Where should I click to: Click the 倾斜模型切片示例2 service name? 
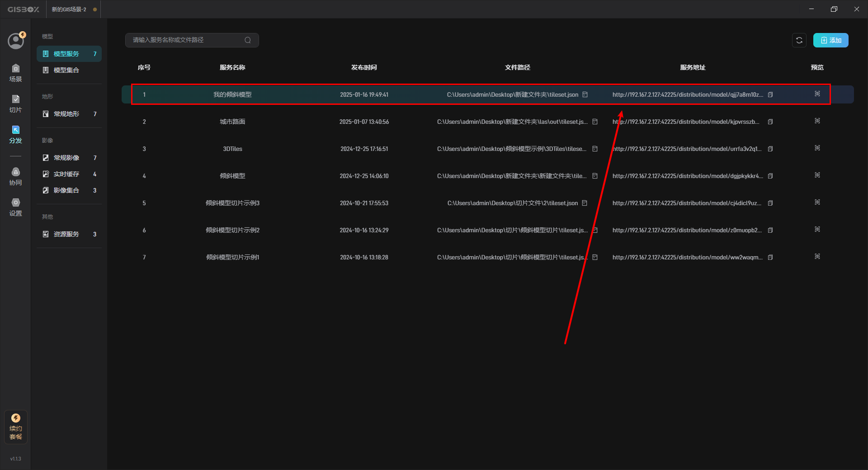(232, 230)
